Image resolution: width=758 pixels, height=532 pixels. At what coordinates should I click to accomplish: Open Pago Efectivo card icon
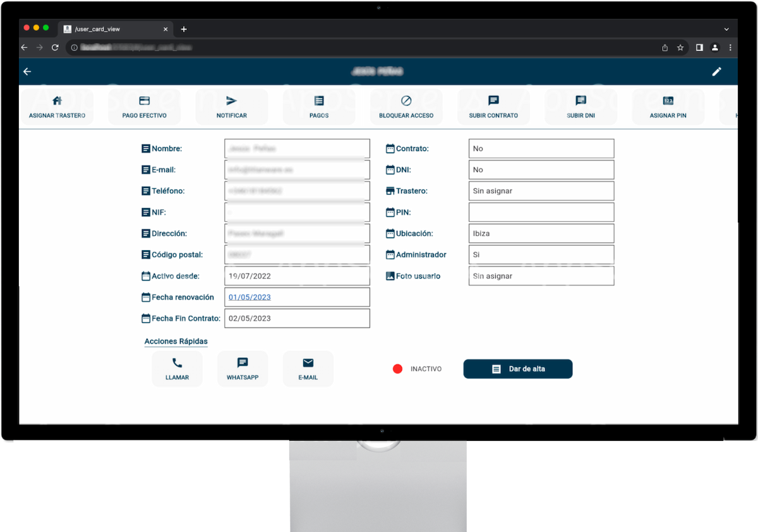[144, 100]
